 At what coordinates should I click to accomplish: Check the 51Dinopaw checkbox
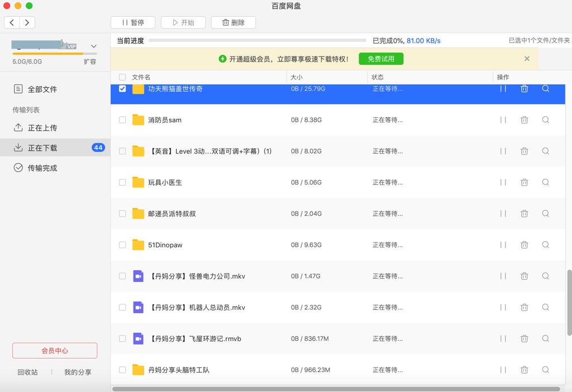pyautogui.click(x=122, y=245)
